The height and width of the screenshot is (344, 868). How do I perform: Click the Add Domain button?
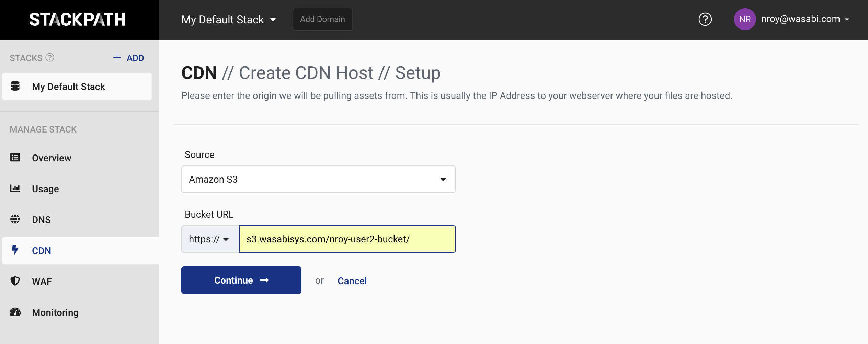coord(322,19)
